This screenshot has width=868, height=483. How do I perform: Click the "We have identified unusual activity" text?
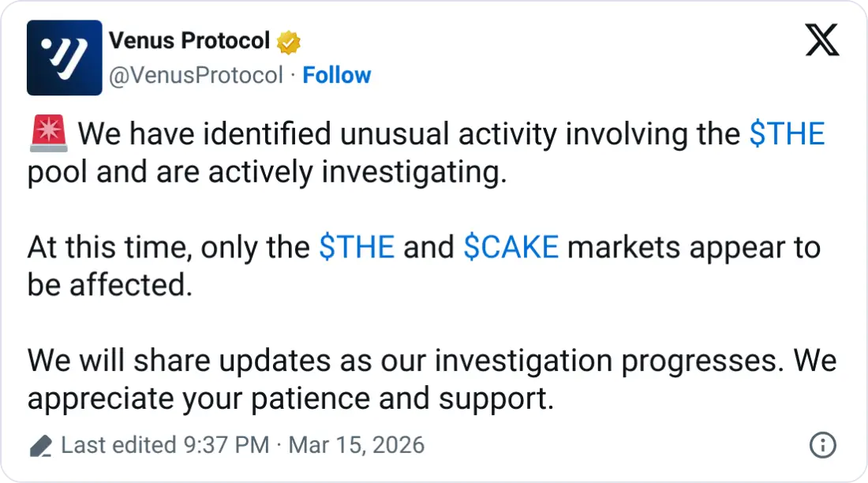[x=316, y=134]
